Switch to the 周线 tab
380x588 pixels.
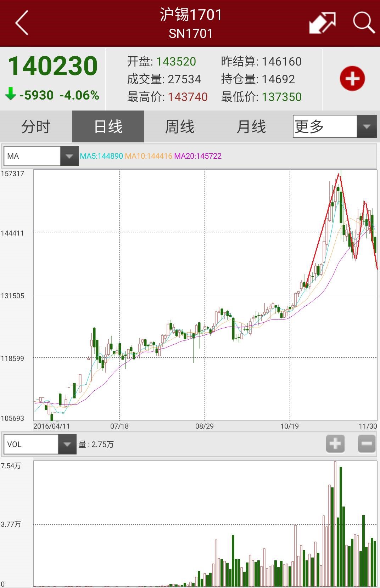coord(180,126)
